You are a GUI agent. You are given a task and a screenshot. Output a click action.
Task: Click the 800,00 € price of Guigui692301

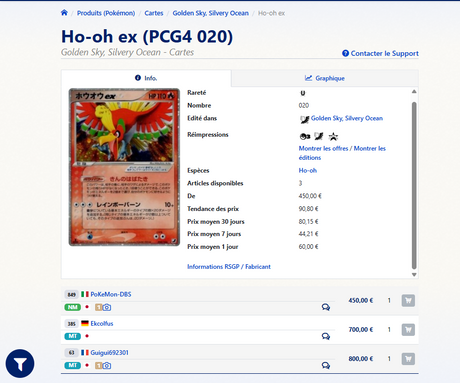tap(361, 359)
